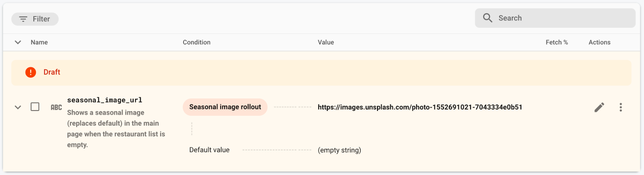Click the Actions column header
Image resolution: width=644 pixels, height=175 pixels.
point(599,42)
